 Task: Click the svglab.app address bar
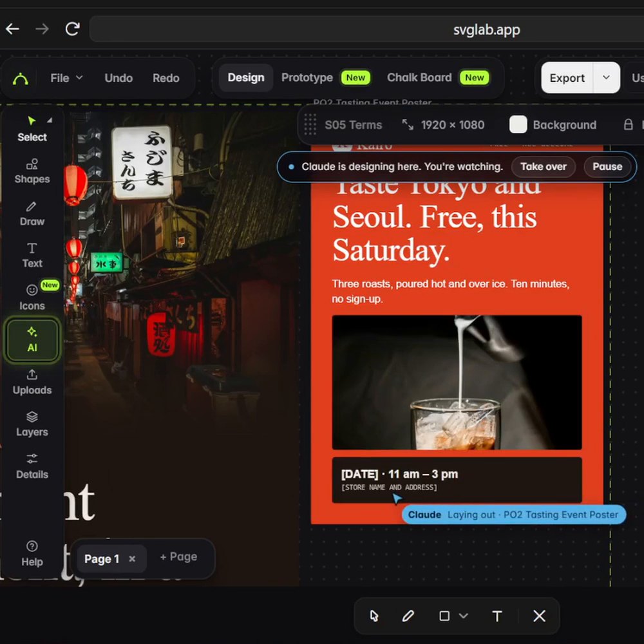pyautogui.click(x=366, y=29)
